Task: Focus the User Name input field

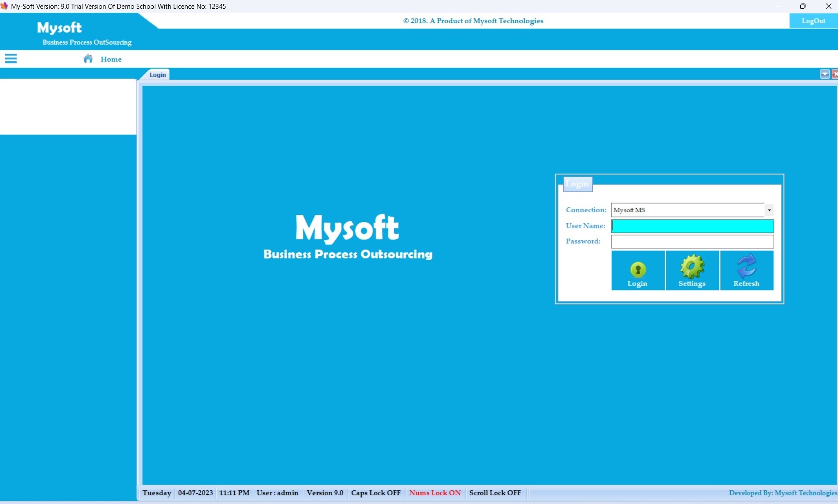Action: (x=692, y=226)
